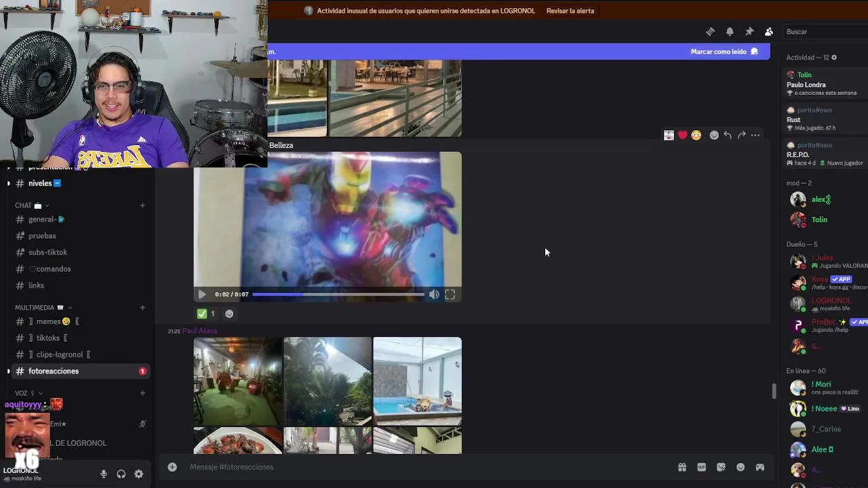
Task: Click the chat scrollbar thumb
Action: coord(774,391)
